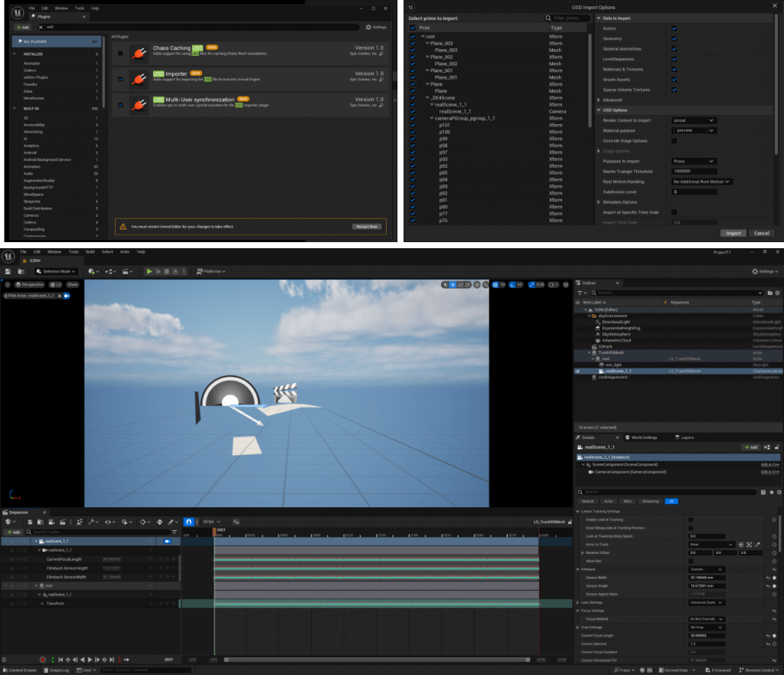Expand the Advanced section in USD options
This screenshot has width=784, height=675.
click(x=599, y=100)
